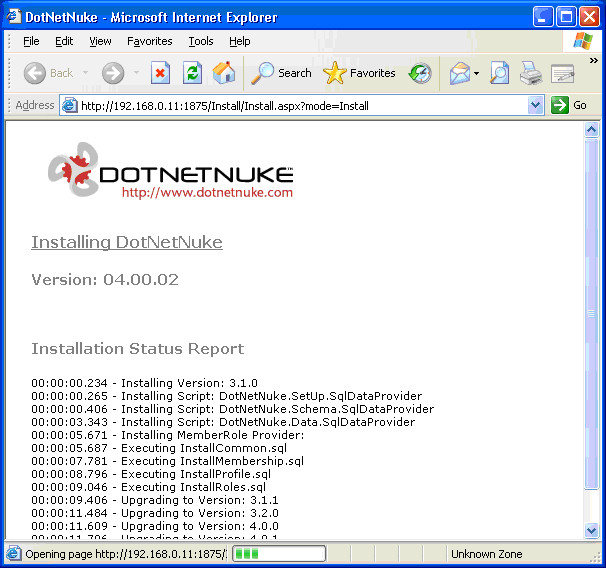Click the page icon in Address bar

(x=70, y=105)
